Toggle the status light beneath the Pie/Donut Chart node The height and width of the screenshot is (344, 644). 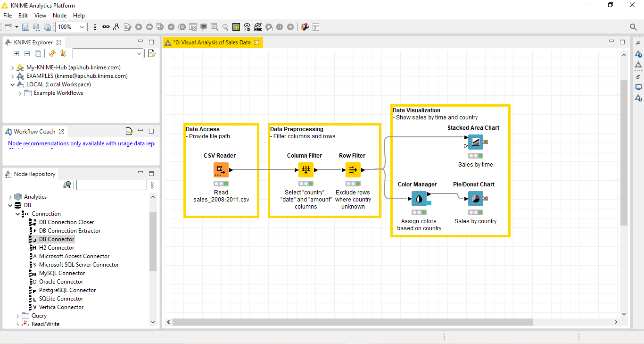point(476,212)
